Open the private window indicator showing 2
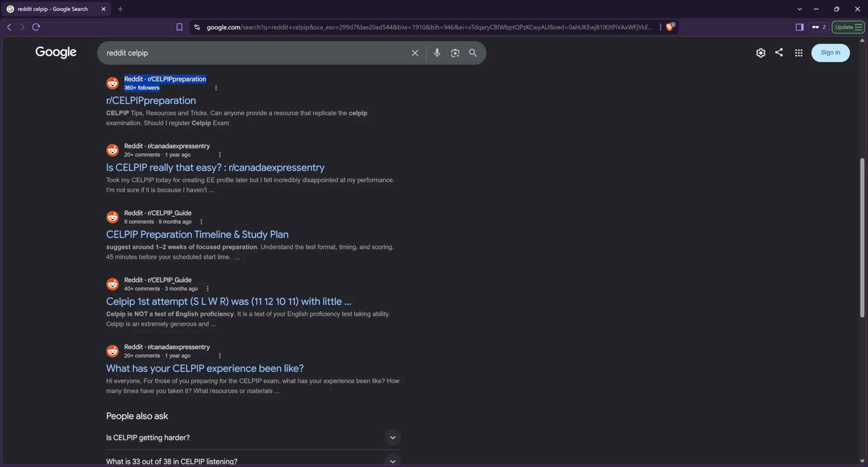 point(819,27)
